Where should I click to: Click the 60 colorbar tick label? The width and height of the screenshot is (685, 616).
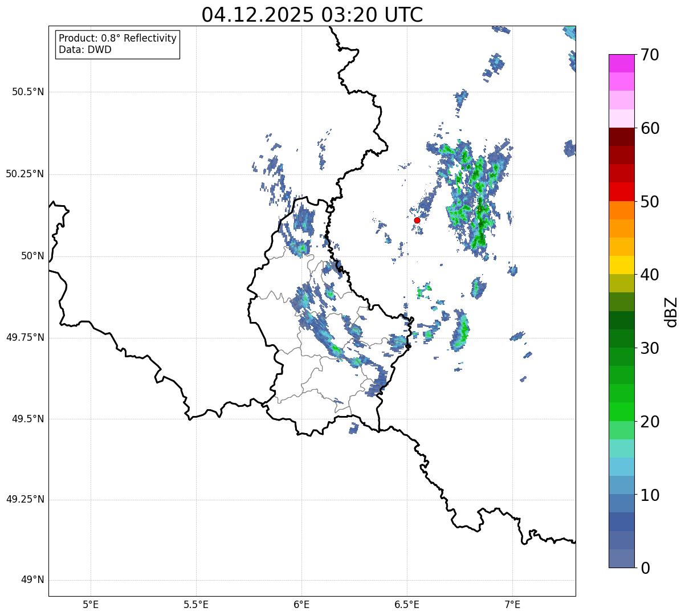point(650,128)
